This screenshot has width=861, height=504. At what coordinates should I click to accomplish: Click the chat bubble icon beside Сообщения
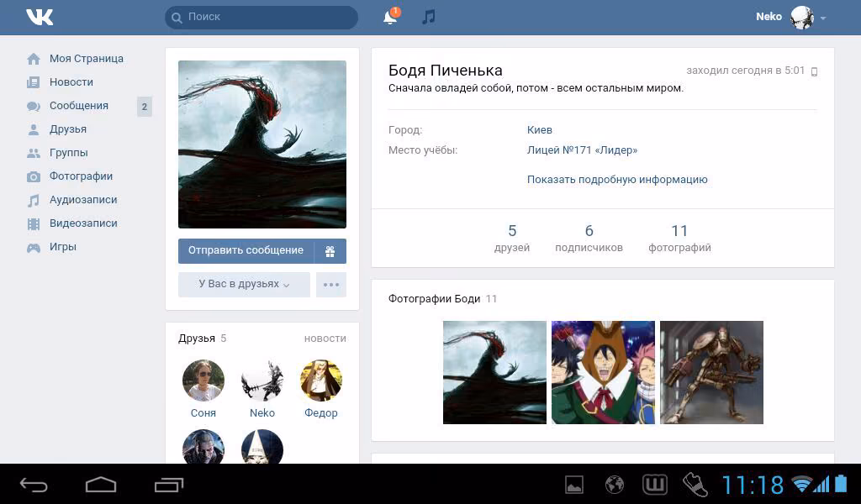tap(34, 106)
